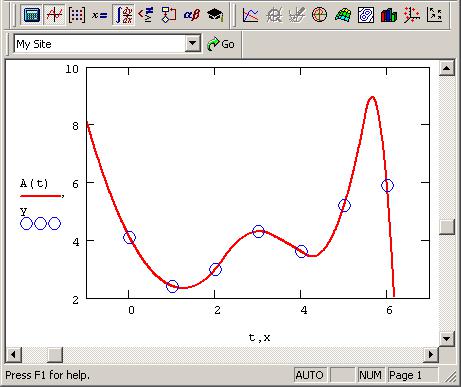This screenshot has height=387, width=461.
Task: Open the Boolean toolbar icon
Action: pyautogui.click(x=146, y=14)
